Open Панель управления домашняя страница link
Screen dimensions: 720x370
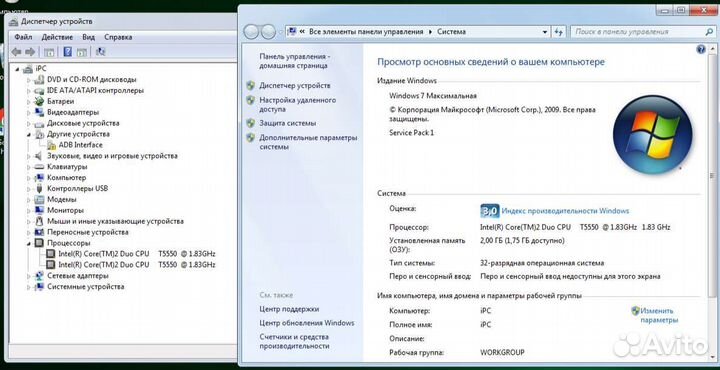coord(294,61)
